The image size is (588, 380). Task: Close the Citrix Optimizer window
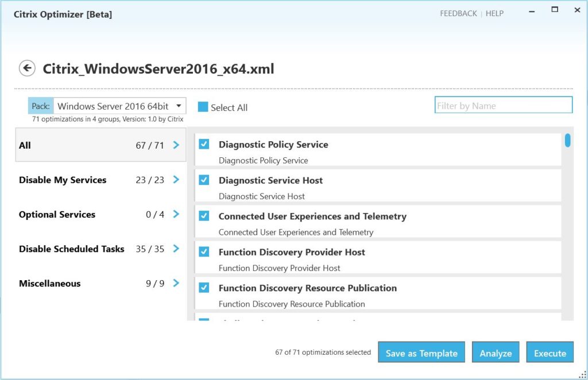tap(578, 10)
